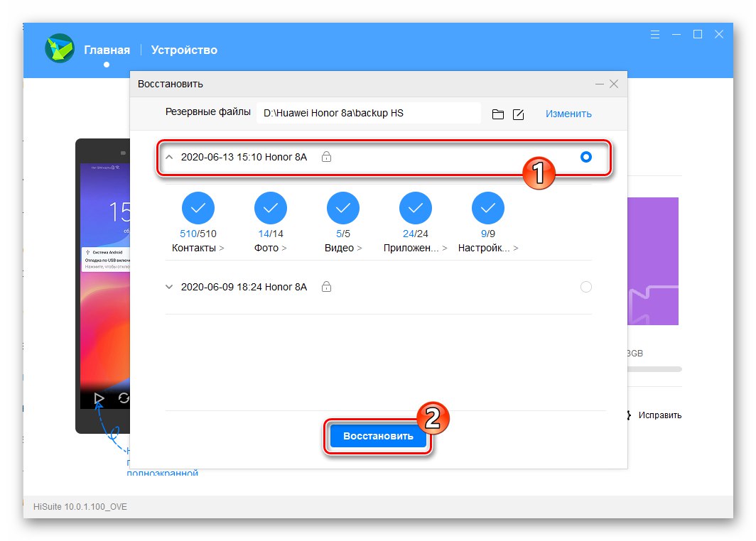Viewport: 756px width, 541px height.
Task: Click the 5/5 video count
Action: click(342, 234)
